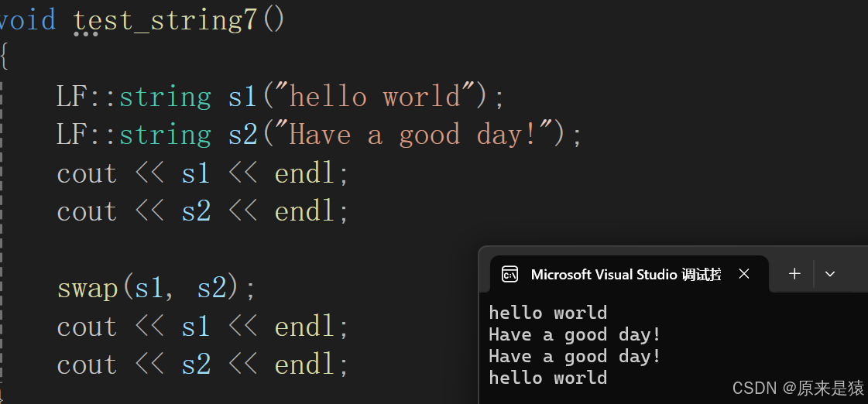Screen dimensions: 868x404
Task: Click the void keyword of the function
Action: (x=26, y=20)
